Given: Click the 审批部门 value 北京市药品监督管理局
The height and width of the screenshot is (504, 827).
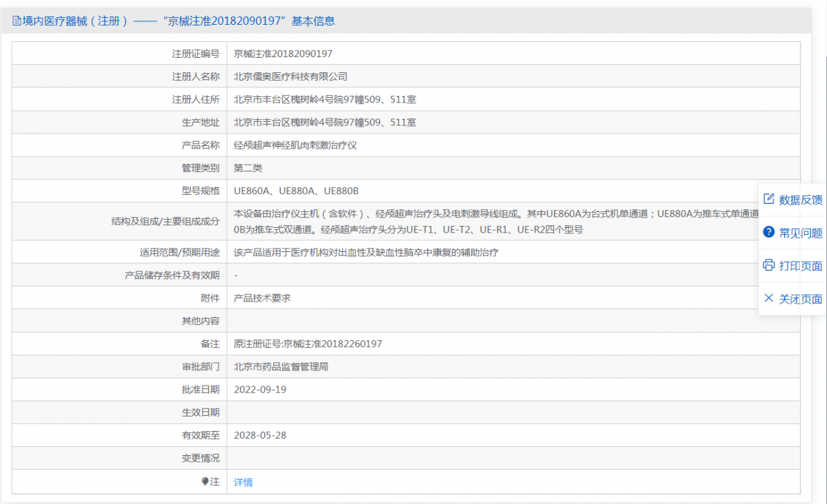Looking at the screenshot, I should pos(282,366).
